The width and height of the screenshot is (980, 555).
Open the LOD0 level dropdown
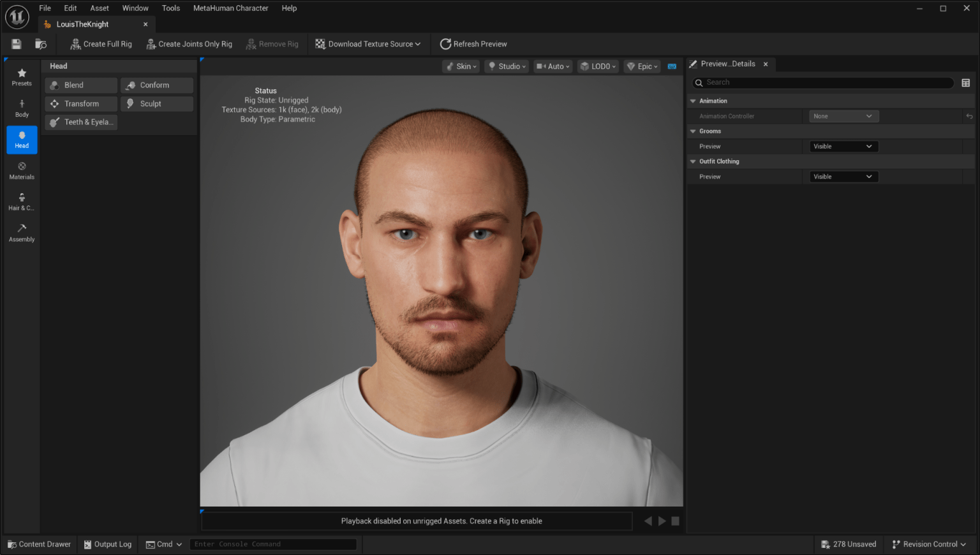coord(598,66)
